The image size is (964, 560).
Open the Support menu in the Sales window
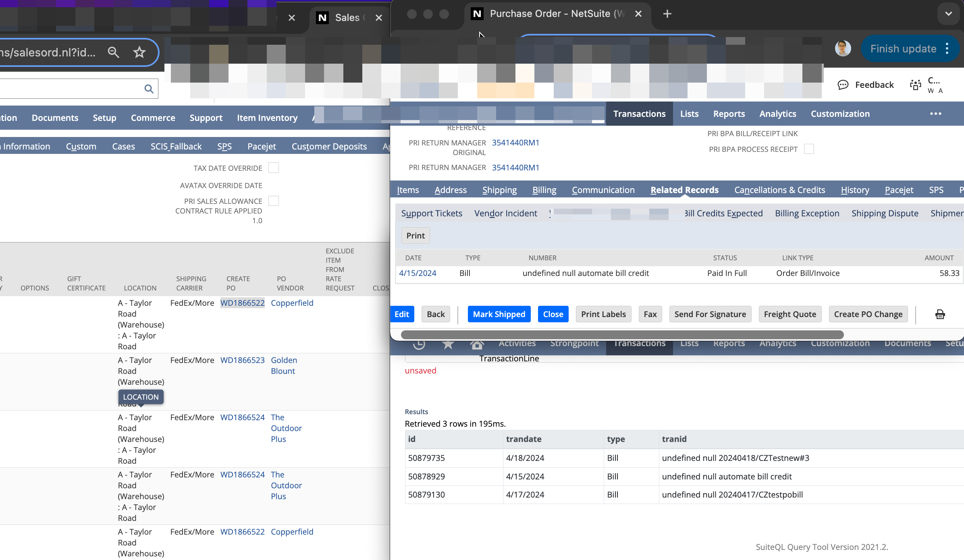(206, 118)
